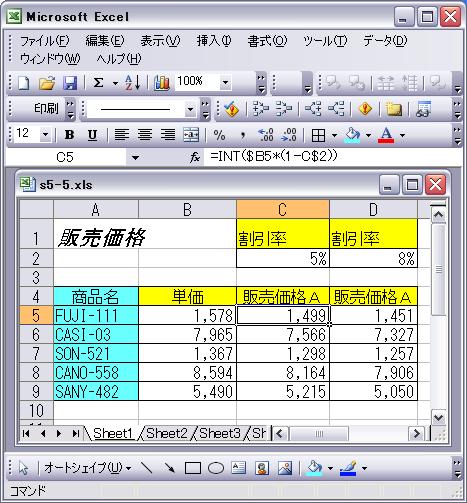Click the New workbook icon

pyautogui.click(x=24, y=83)
